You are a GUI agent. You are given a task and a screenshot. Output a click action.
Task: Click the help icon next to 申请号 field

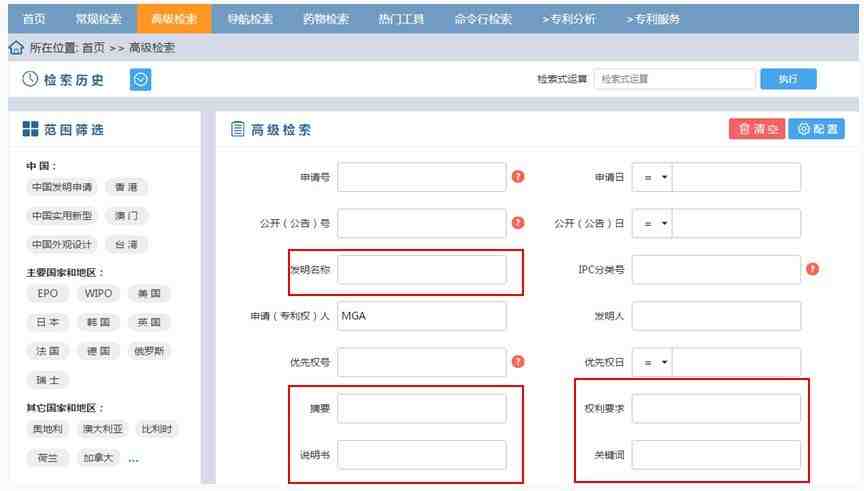coord(518,177)
